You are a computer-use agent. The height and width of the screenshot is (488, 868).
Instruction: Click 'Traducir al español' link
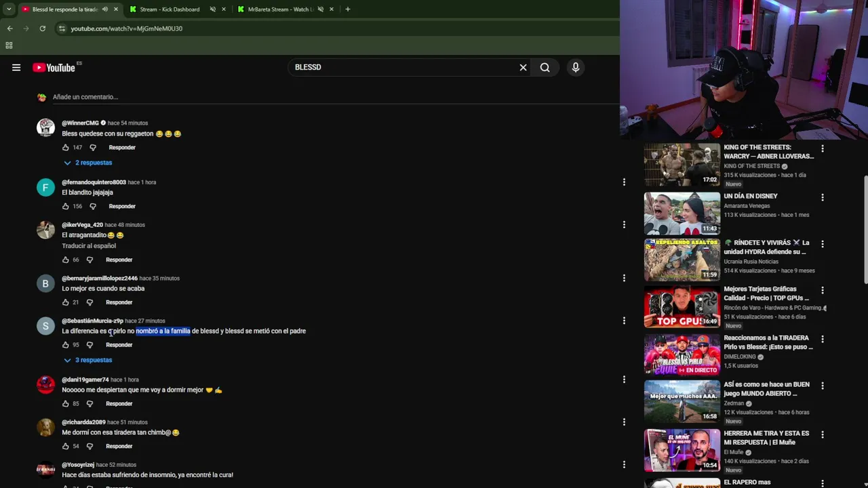point(89,245)
